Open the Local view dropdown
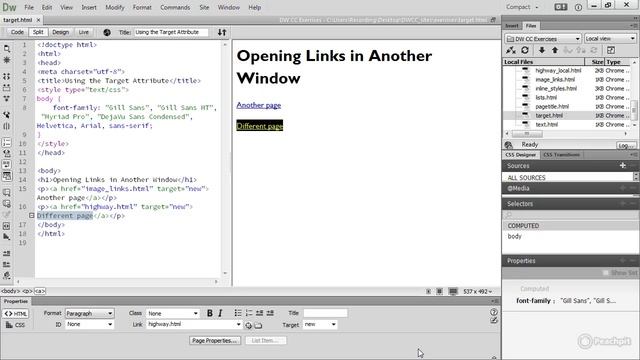The image size is (640, 360). 610,39
